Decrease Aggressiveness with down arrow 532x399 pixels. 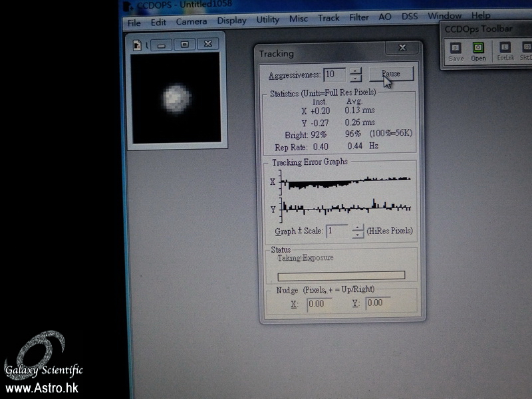point(356,78)
